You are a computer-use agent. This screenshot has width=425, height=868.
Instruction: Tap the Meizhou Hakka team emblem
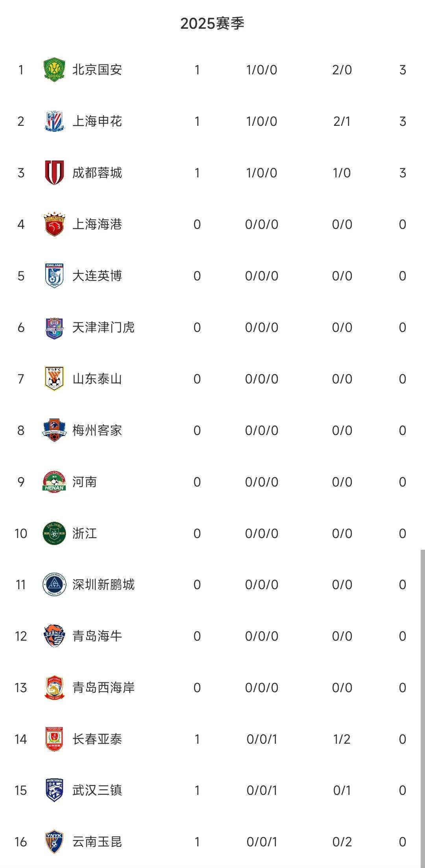[54, 431]
